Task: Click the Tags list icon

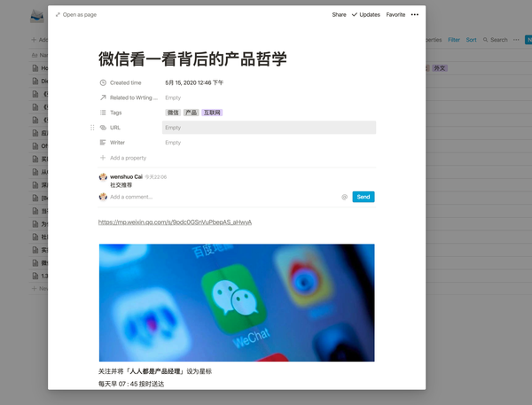Action: pos(103,113)
